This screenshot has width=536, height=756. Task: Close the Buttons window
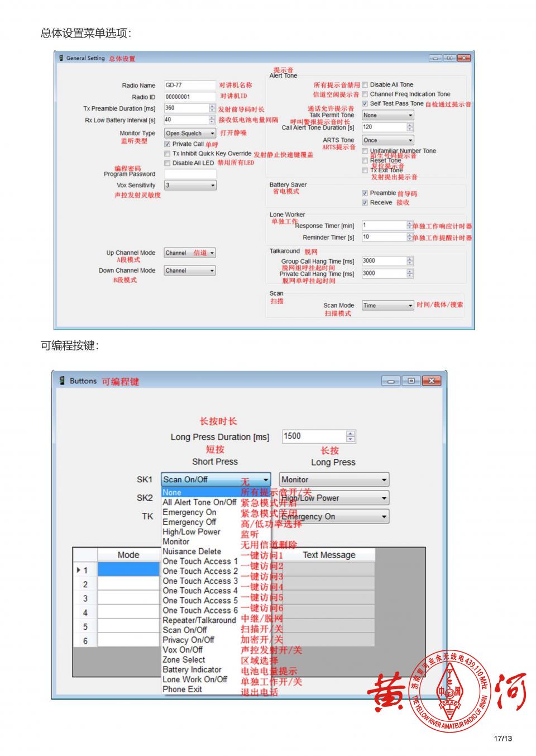click(431, 381)
